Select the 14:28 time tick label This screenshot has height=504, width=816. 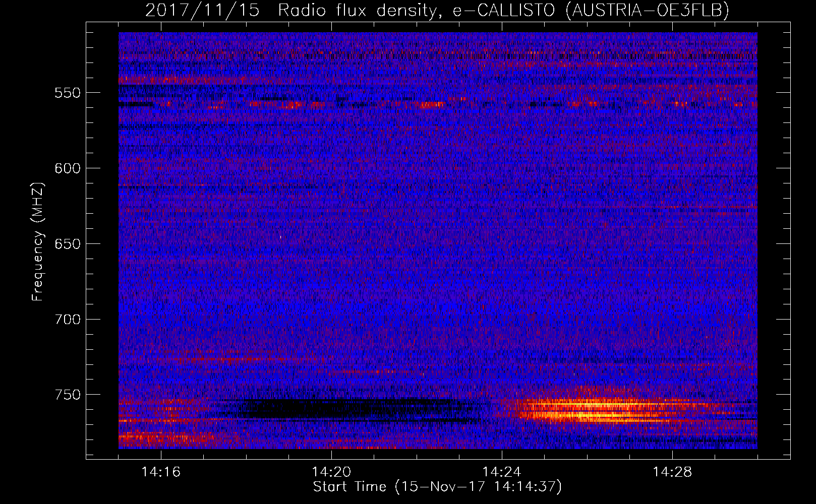672,472
